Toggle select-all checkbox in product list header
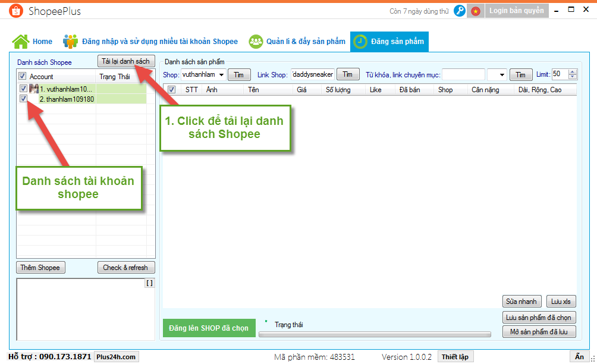This screenshot has width=597, height=364. [x=172, y=90]
